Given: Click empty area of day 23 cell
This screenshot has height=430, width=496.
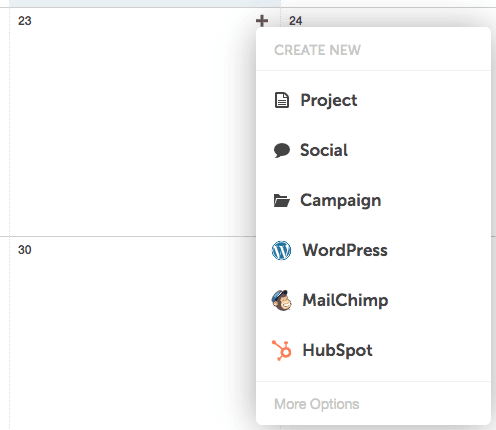Looking at the screenshot, I should click(x=133, y=133).
